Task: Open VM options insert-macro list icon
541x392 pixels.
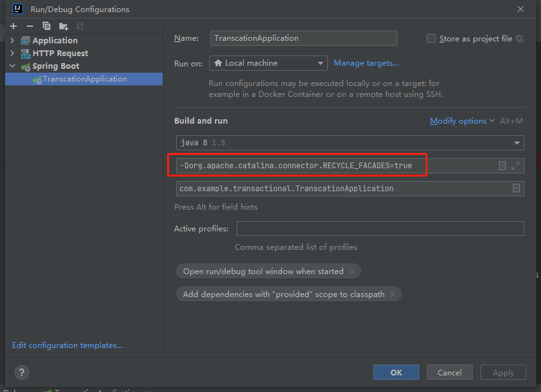Action: [x=502, y=166]
